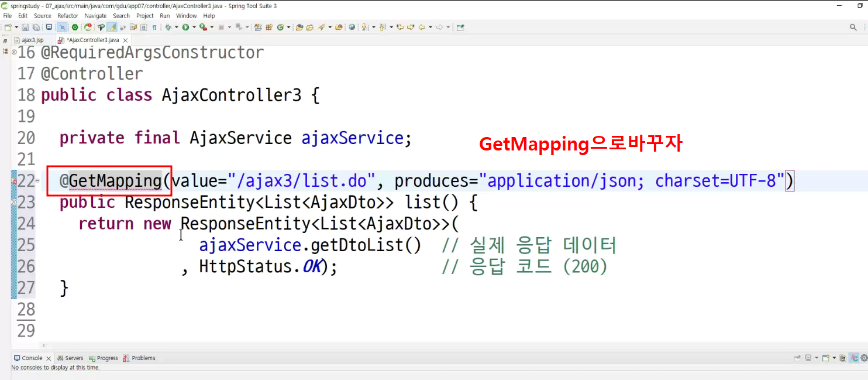Open the Edit menu

[23, 16]
